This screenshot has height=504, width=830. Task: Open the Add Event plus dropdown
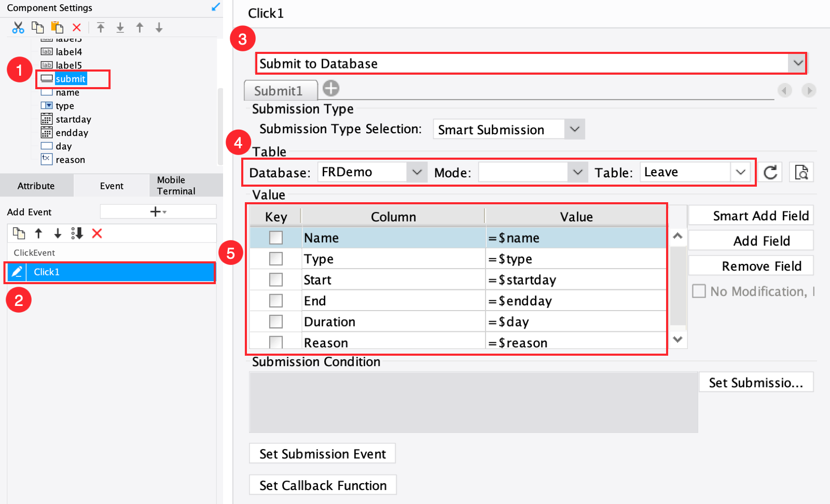(x=158, y=212)
